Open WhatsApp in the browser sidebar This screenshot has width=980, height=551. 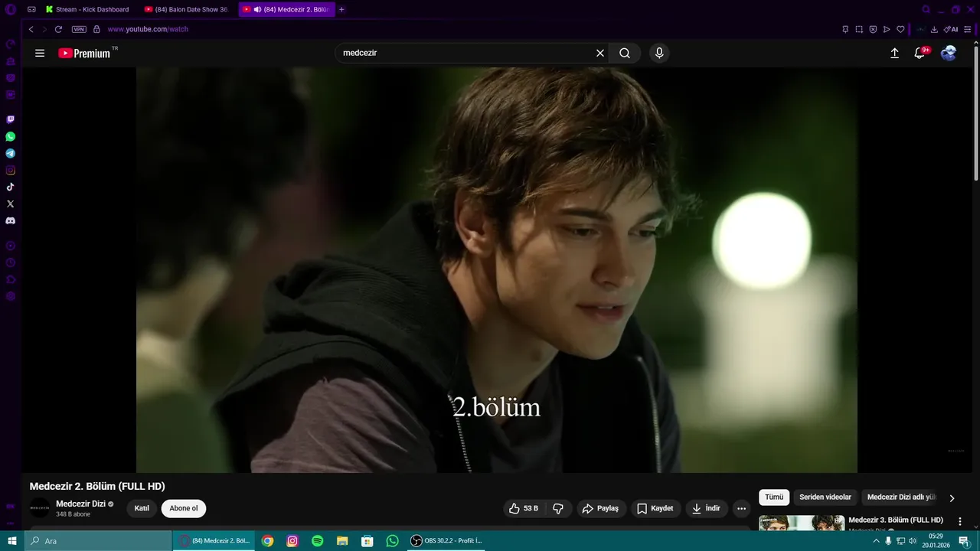tap(10, 136)
